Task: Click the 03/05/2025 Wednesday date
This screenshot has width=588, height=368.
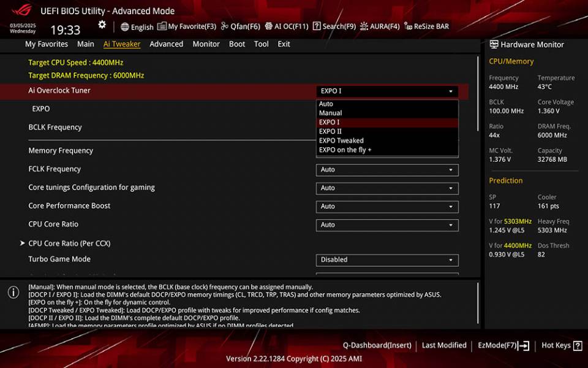Action: click(23, 29)
